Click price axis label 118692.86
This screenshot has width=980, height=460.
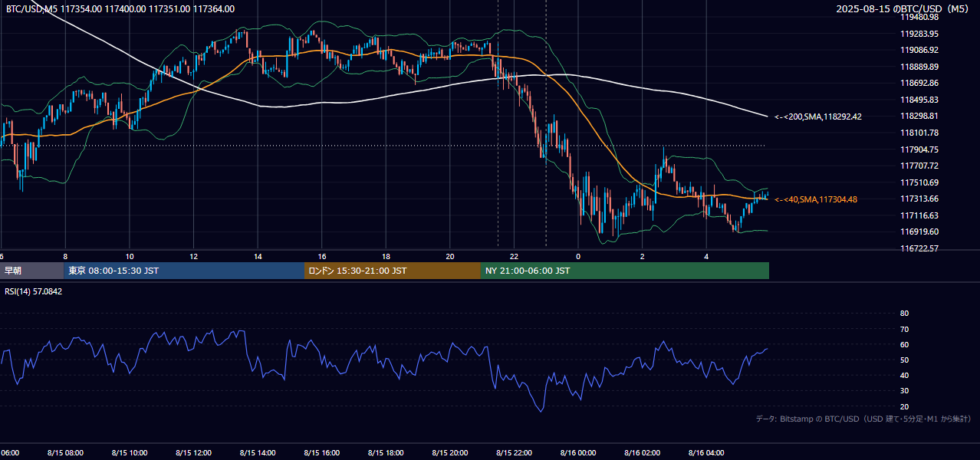919,83
